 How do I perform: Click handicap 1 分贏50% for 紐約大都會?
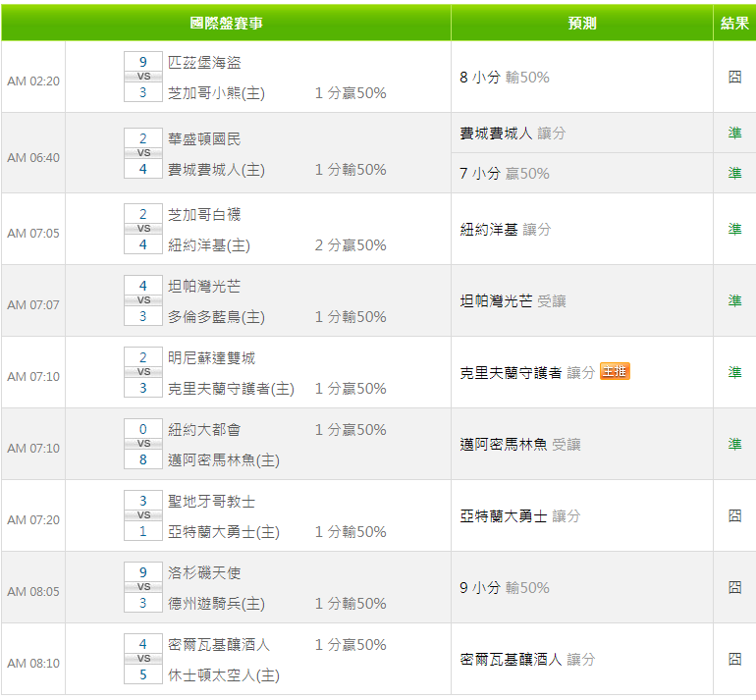(x=351, y=430)
